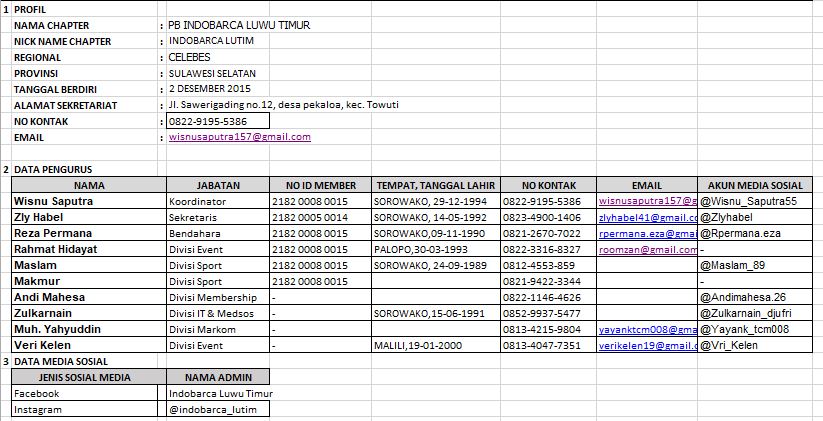The image size is (823, 421).
Task: Select the NO KONTAK cell 0822-9195-5386 in the profile
Action: [x=218, y=121]
